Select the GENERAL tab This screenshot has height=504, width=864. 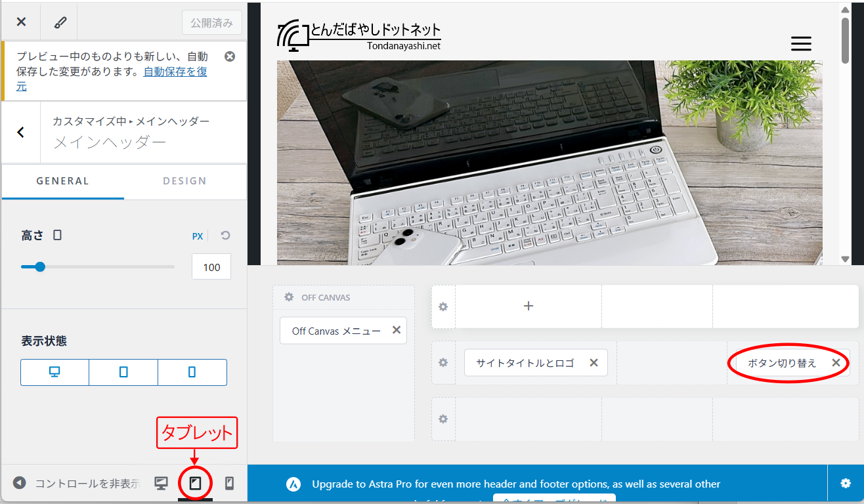pyautogui.click(x=62, y=181)
